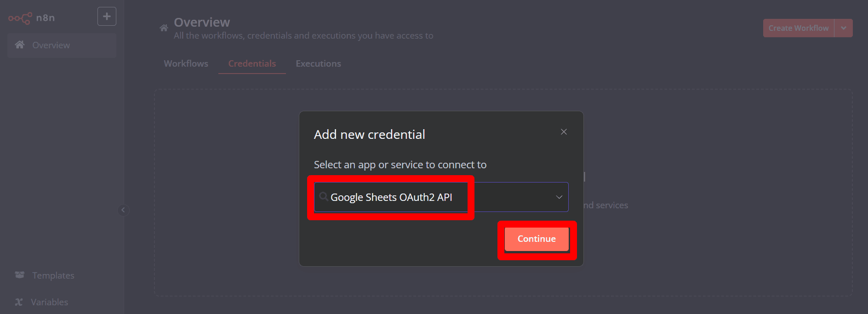This screenshot has height=314, width=868.
Task: Click the home icon beside Overview heading
Action: (164, 28)
